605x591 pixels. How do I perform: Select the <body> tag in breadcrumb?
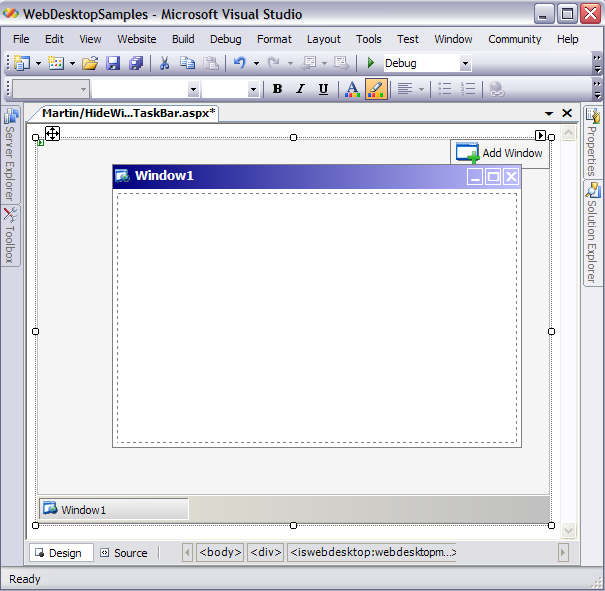pyautogui.click(x=220, y=552)
